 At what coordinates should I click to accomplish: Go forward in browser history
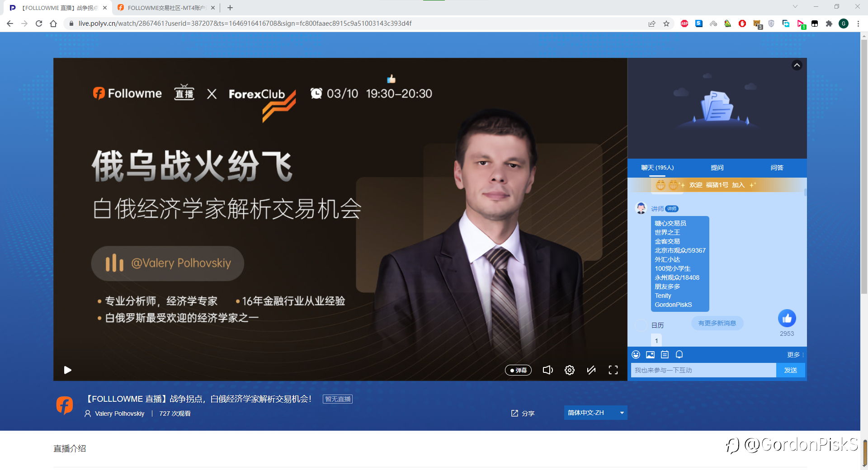(x=24, y=23)
